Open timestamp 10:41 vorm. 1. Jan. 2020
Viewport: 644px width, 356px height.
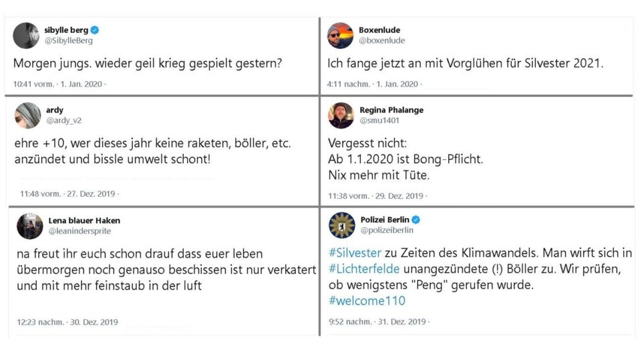58,84
